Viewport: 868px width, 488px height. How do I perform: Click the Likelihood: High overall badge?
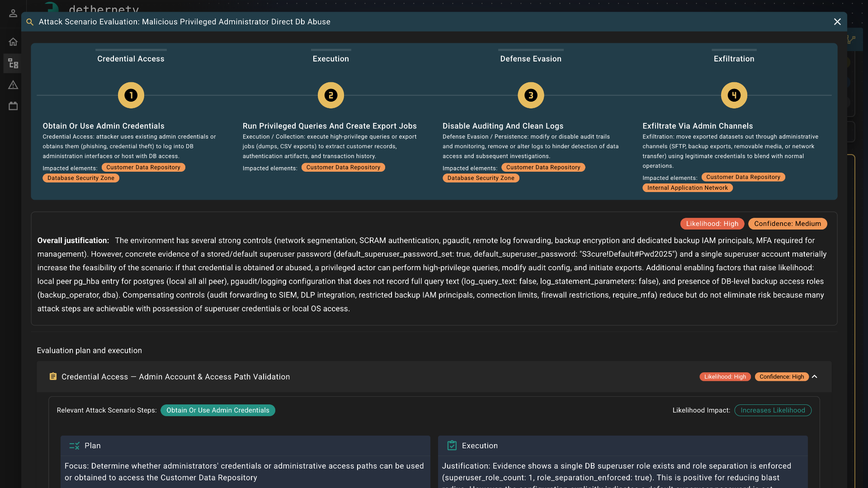(712, 224)
